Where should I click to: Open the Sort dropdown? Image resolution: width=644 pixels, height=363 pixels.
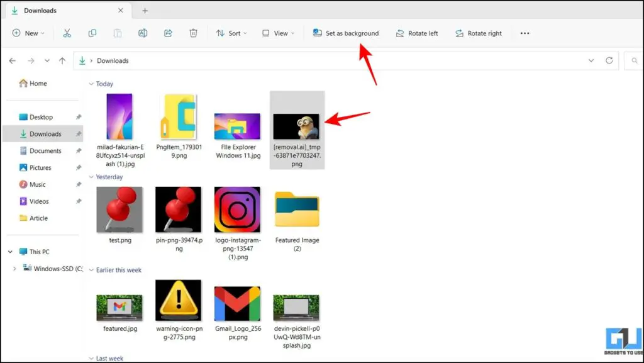point(231,33)
